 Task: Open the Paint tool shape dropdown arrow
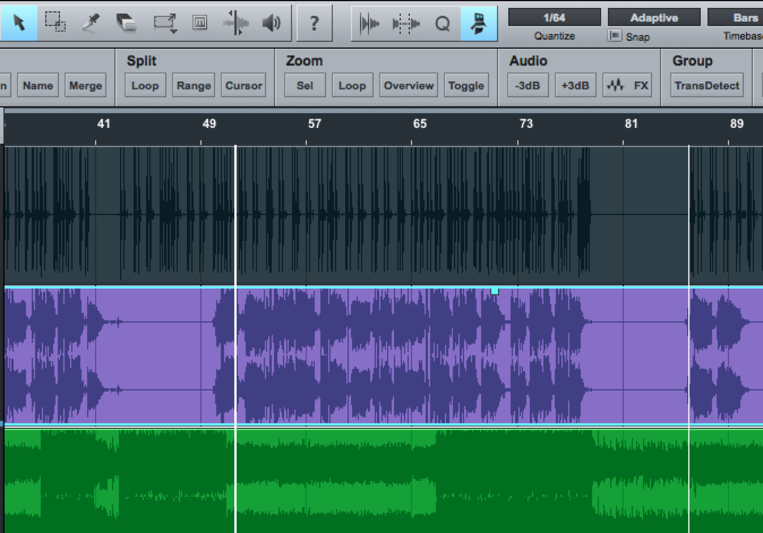click(174, 32)
